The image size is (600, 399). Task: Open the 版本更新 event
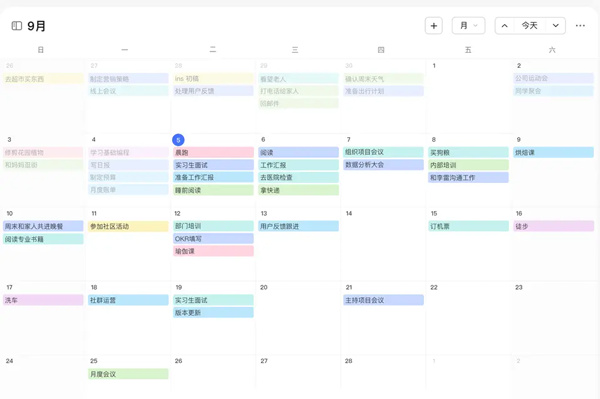coord(213,313)
